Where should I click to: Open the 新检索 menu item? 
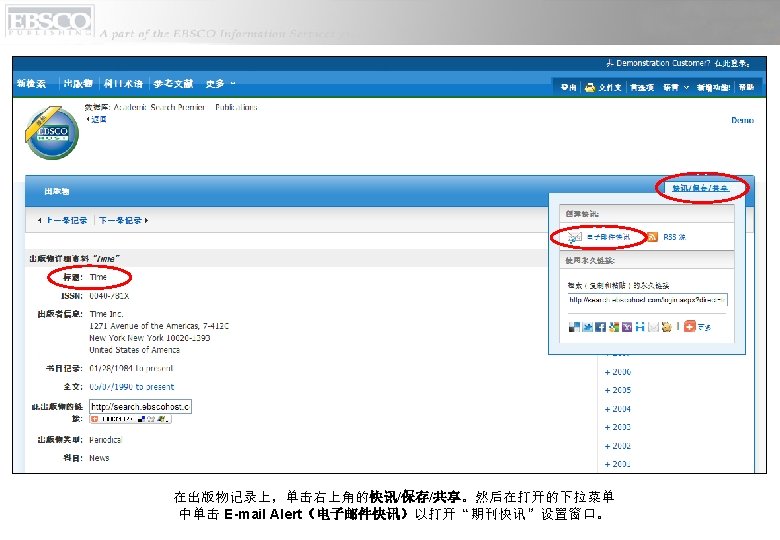point(31,84)
